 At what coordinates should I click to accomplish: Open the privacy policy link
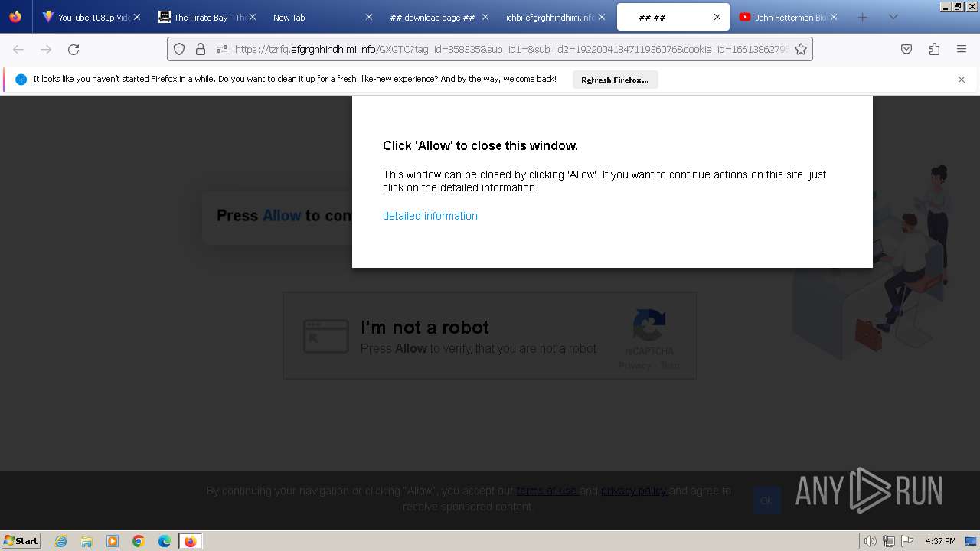coord(633,491)
